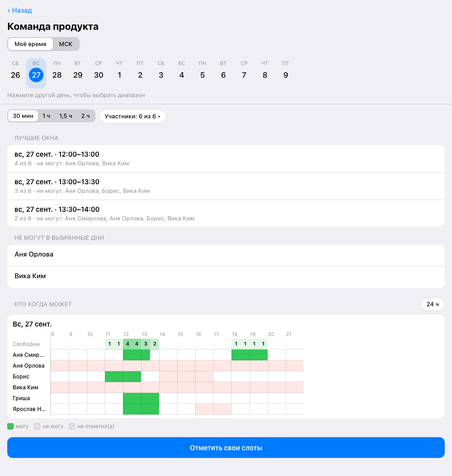Switch timezone to МСК

coord(66,44)
